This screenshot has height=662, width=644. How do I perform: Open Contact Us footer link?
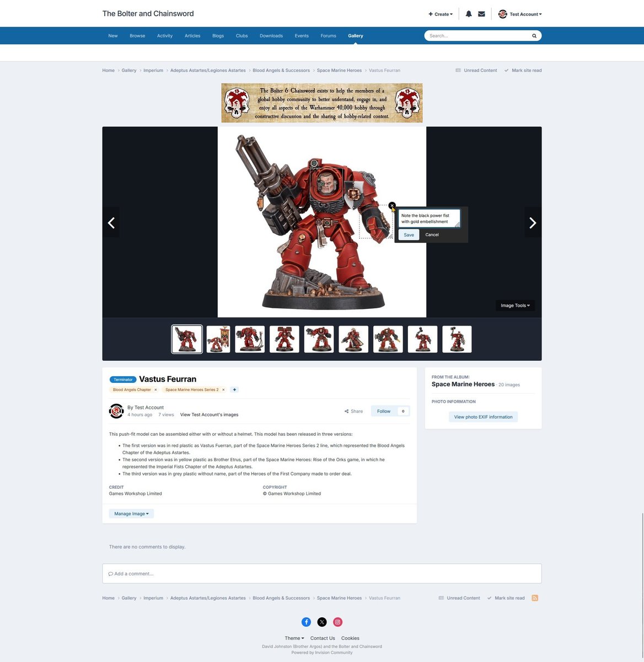323,638
